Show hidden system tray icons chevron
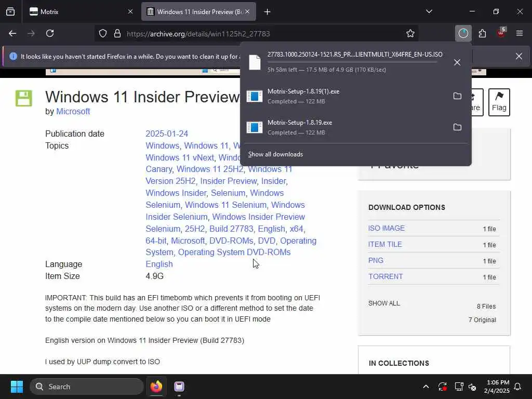This screenshot has height=399, width=532. 426,387
